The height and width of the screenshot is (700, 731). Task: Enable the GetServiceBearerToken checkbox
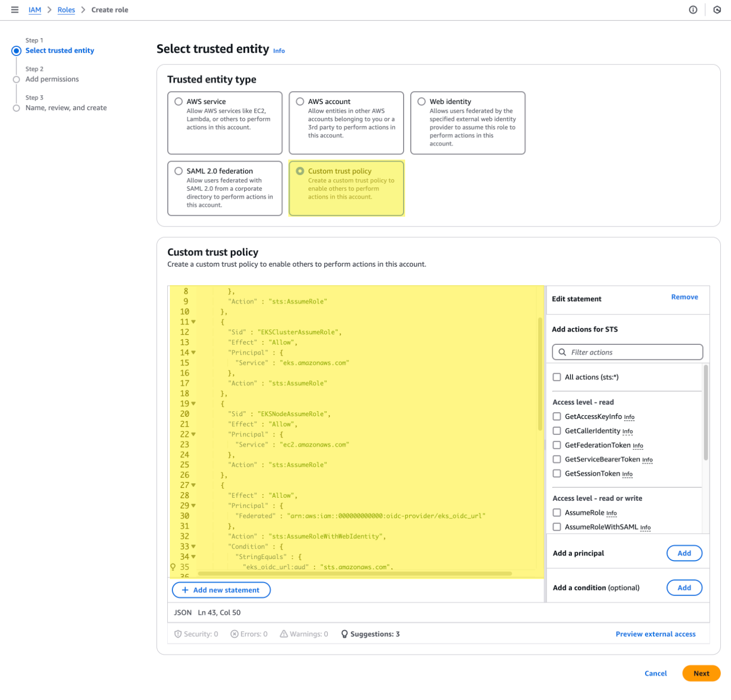[556, 459]
